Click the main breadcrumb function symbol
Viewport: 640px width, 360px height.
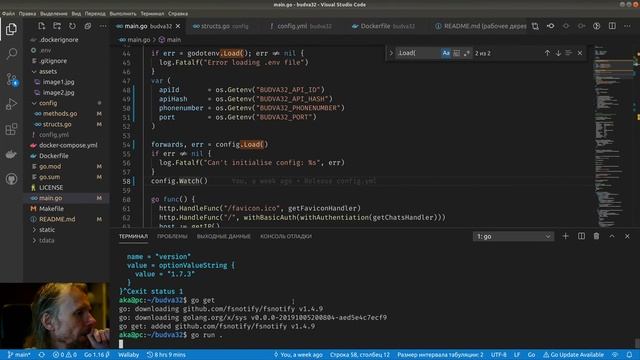[170, 40]
